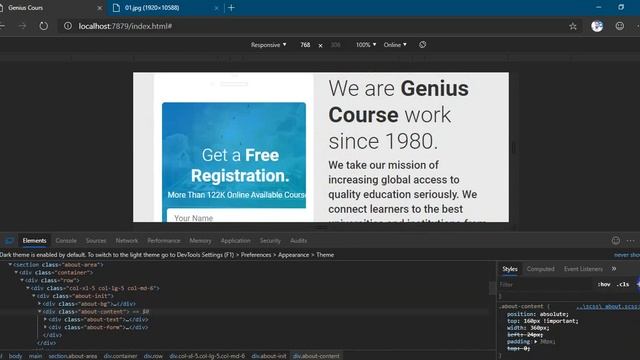640x360 pixels.
Task: Toggle the device emulation icon in DevTools
Action: click(9, 241)
